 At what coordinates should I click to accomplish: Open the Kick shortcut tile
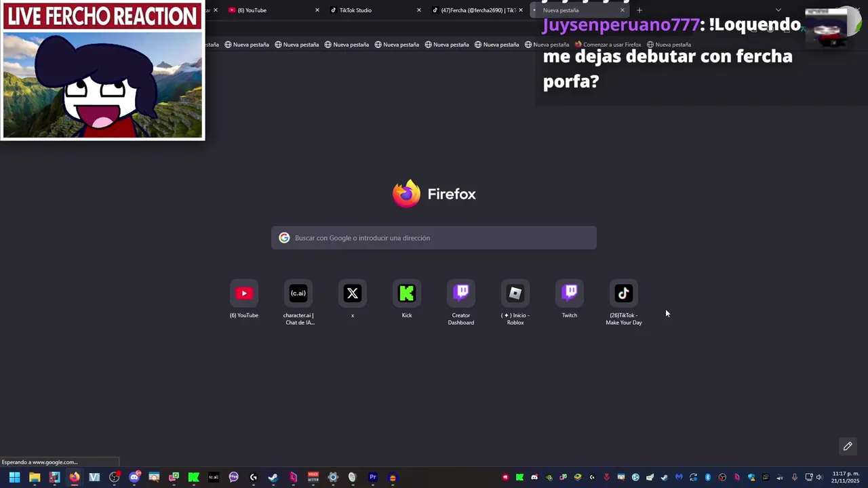(407, 300)
